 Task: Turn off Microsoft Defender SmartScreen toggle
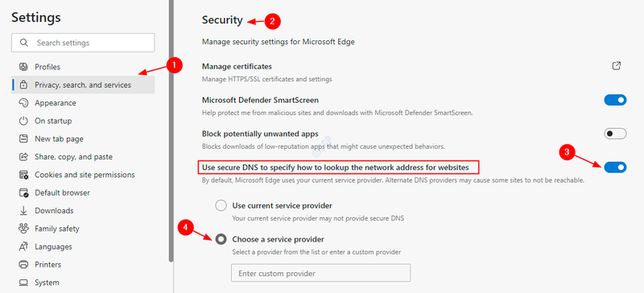click(x=615, y=100)
